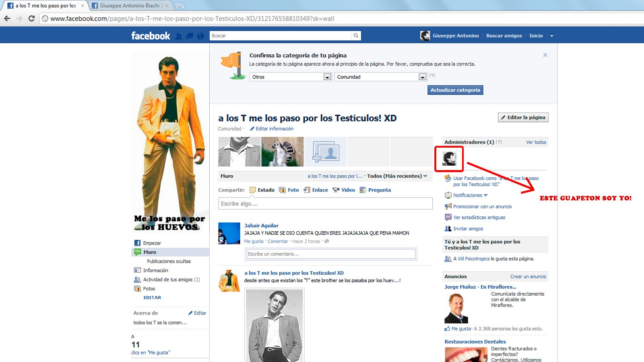Click the search magnifier button
The image size is (644, 362).
pos(356,36)
